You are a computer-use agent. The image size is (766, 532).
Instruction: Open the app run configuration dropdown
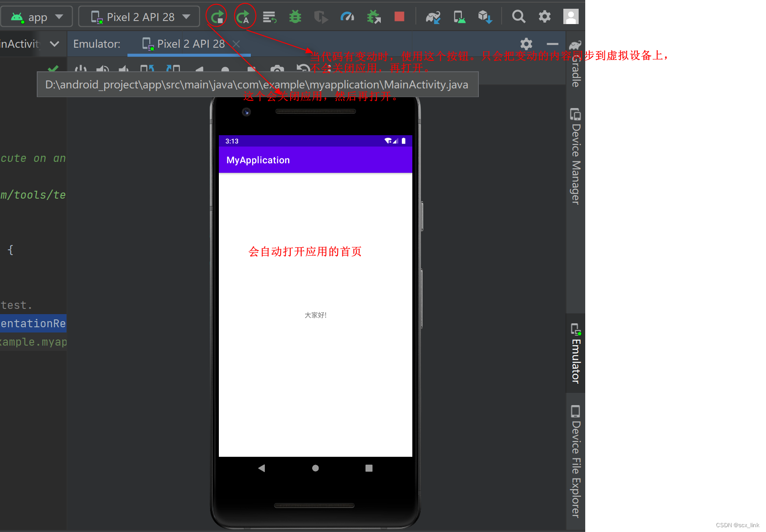coord(37,17)
